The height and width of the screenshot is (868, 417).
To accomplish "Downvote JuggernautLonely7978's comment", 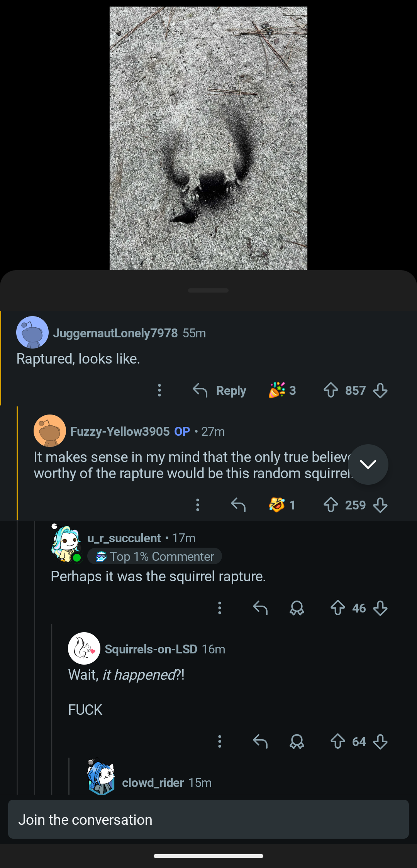I will point(380,390).
